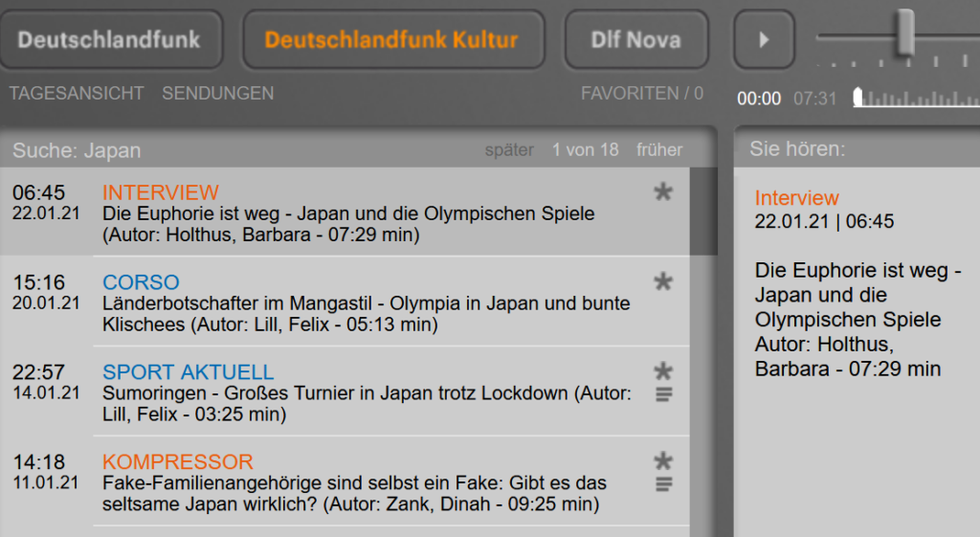Go to früher search results
Viewport: 980px width, 537px height.
click(x=659, y=150)
